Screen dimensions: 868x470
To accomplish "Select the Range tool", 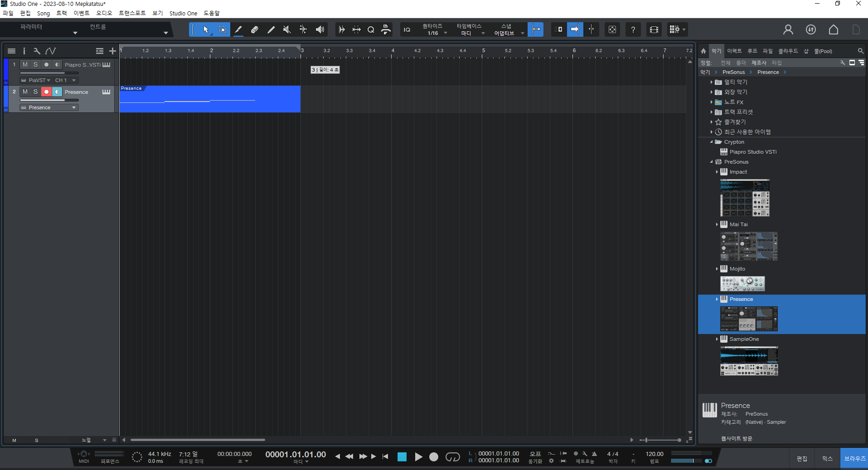I will (x=222, y=29).
